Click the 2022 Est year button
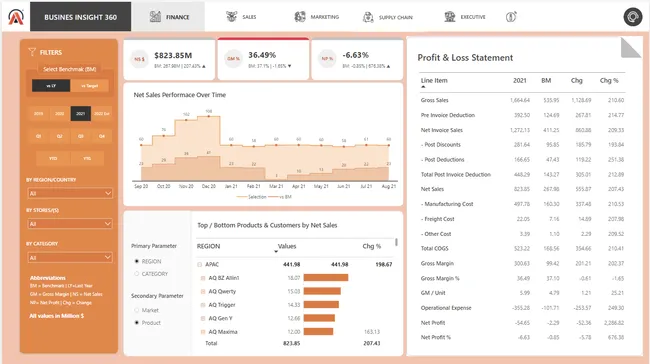The image size is (650, 364). (x=102, y=114)
